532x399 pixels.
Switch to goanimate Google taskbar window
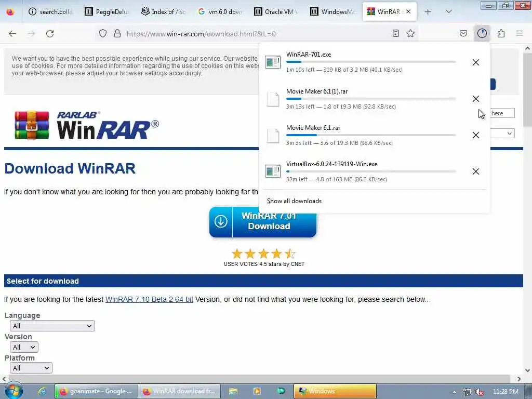[x=96, y=391]
